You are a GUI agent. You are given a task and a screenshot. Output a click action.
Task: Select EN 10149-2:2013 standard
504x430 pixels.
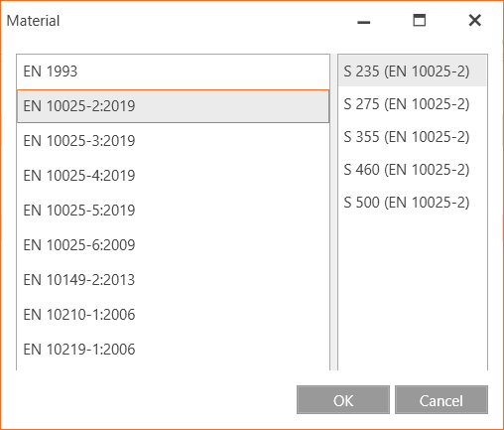click(x=173, y=280)
